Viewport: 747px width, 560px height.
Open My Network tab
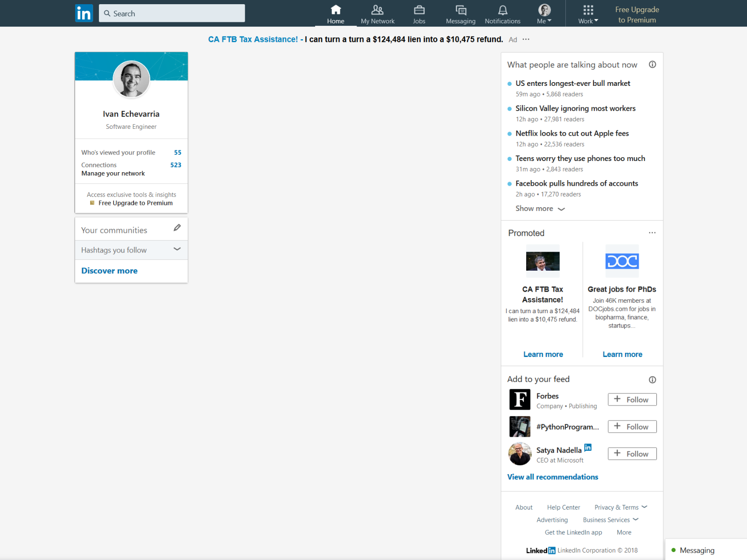click(377, 14)
